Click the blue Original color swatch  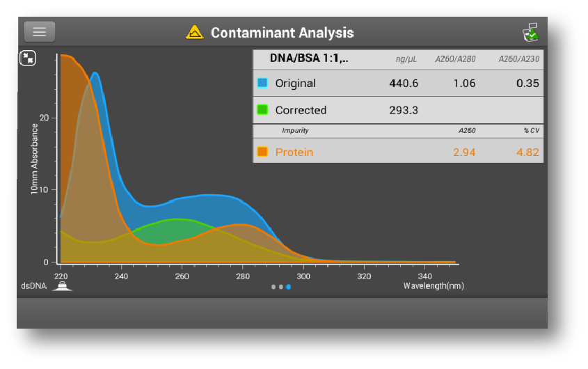262,83
